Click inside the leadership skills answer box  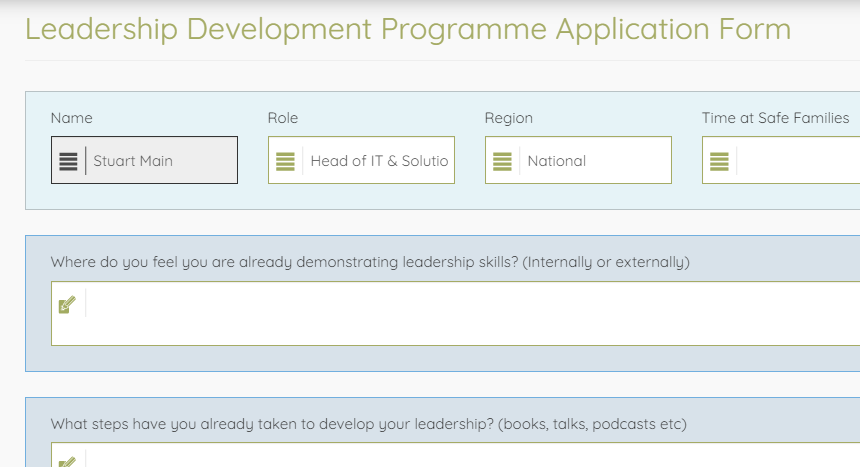(x=470, y=314)
